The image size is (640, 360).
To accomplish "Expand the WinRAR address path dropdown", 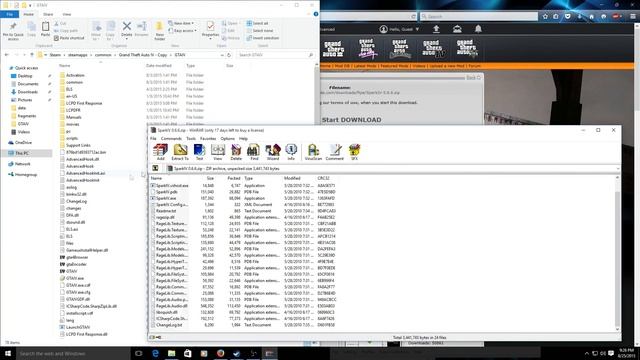I will (x=618, y=168).
